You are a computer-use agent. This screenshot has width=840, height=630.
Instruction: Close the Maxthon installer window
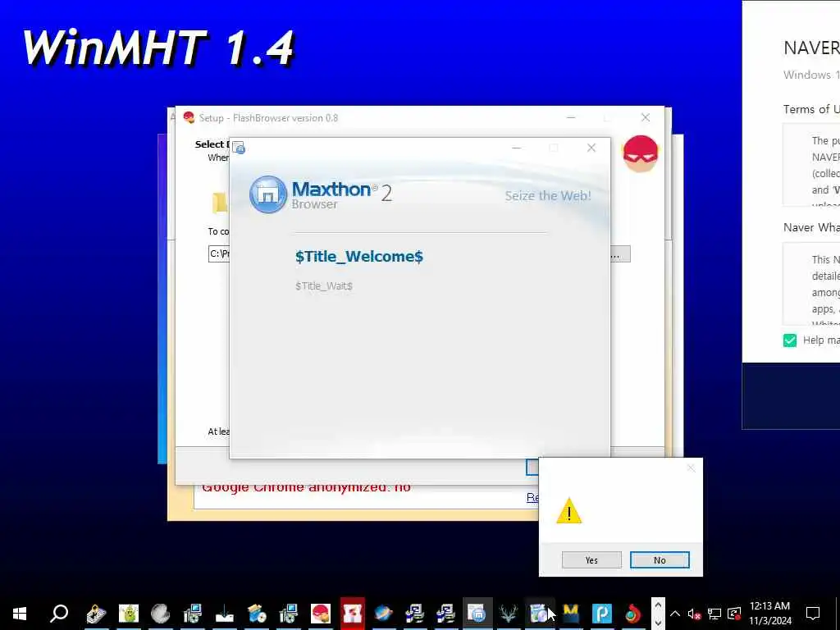pyautogui.click(x=591, y=148)
